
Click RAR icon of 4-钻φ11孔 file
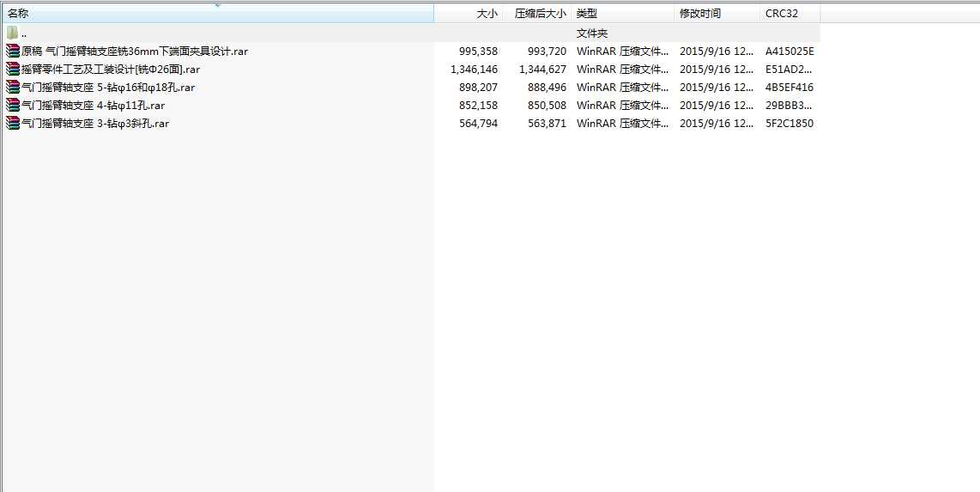click(x=13, y=105)
